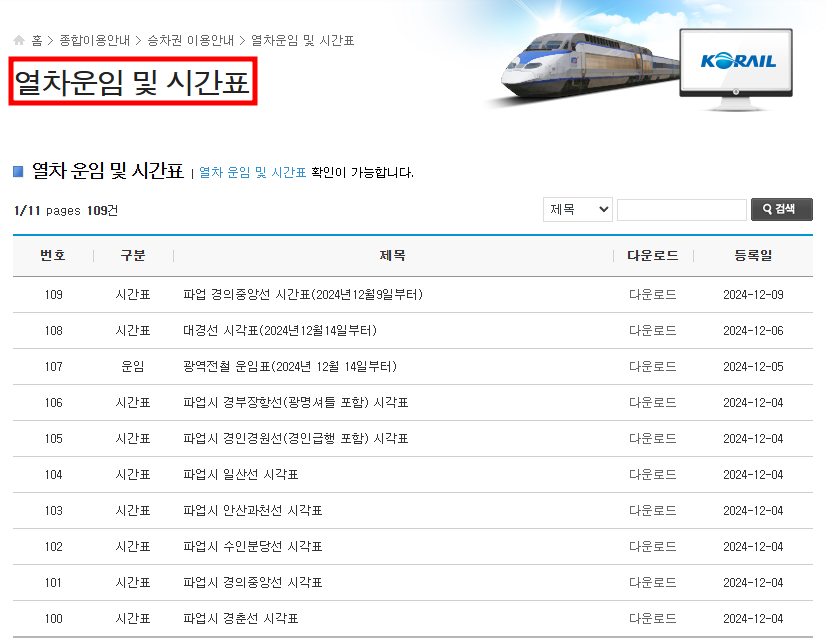Screen dimensions: 826x644
Task: Open 파업시 경춘선 시각표 post
Action: click(241, 619)
